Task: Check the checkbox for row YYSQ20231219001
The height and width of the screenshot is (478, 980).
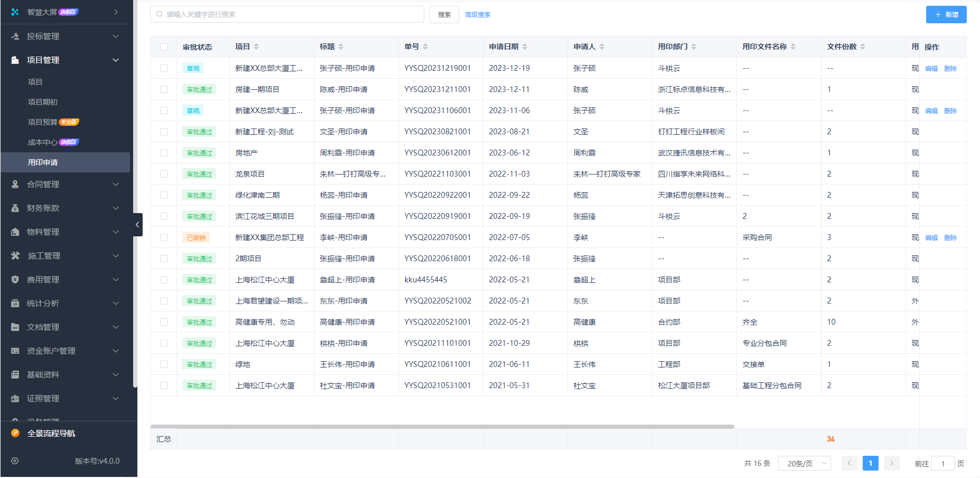Action: (164, 68)
